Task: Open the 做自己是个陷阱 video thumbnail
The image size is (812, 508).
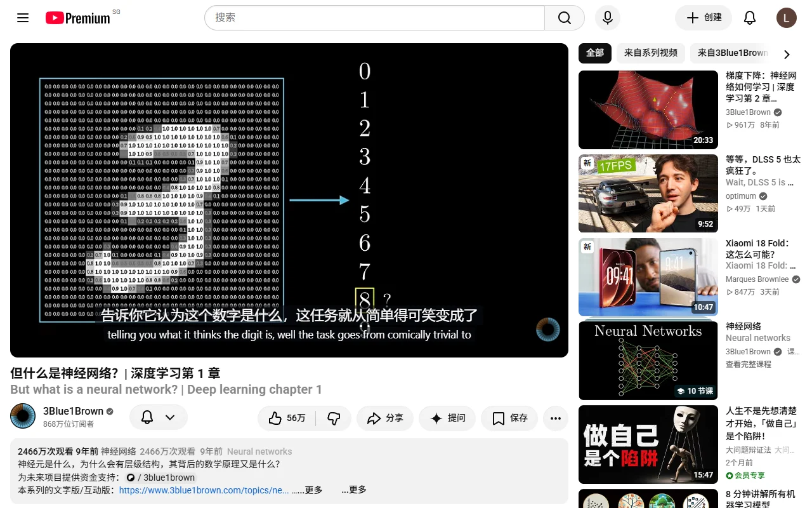Action: pyautogui.click(x=648, y=444)
